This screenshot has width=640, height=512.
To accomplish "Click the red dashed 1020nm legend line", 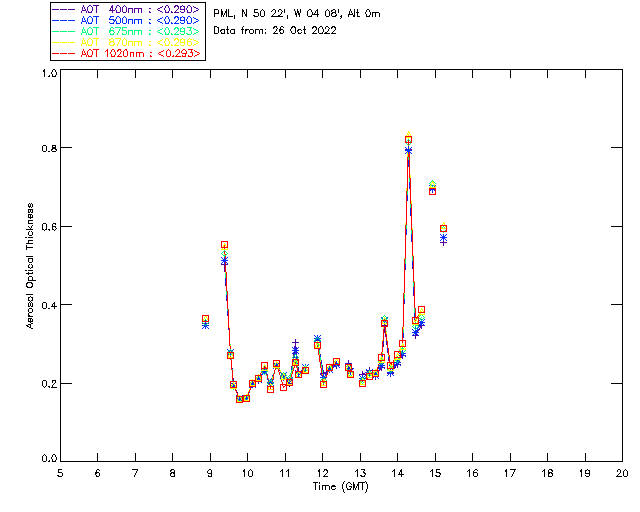I will pyautogui.click(x=64, y=53).
